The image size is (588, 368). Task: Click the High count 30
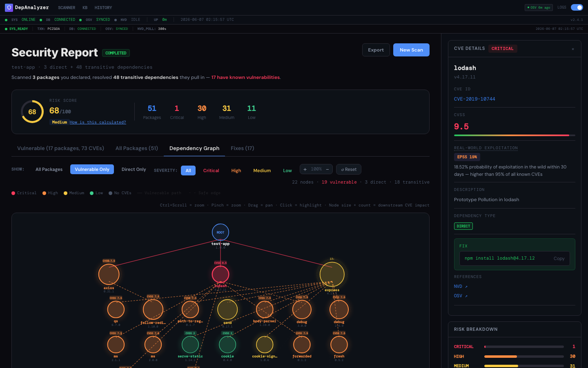[202, 108]
